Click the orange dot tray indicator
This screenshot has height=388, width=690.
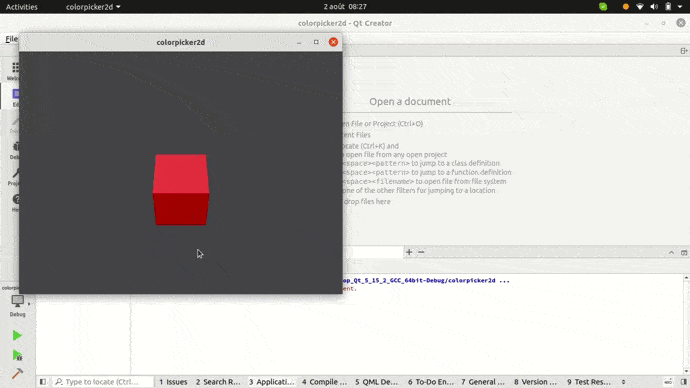coord(625,7)
